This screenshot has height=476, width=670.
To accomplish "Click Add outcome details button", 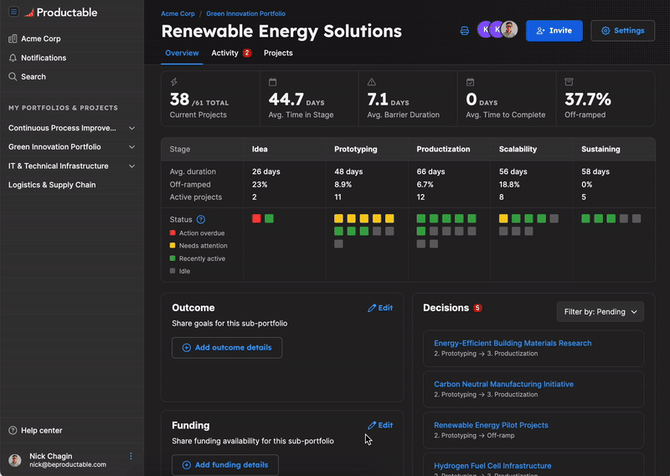I will tap(227, 348).
